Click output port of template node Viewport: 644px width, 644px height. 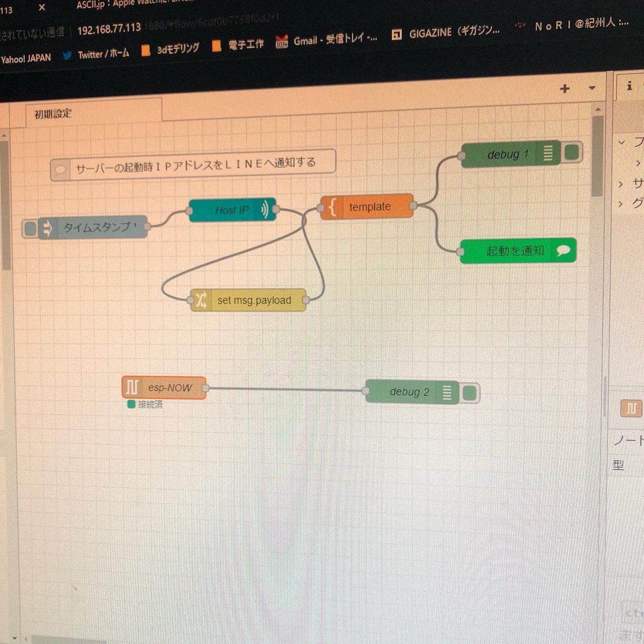[413, 205]
